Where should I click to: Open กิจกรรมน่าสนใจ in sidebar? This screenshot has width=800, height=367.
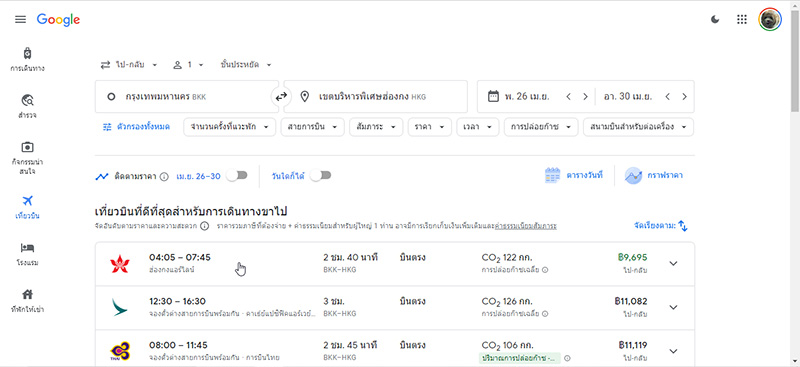pos(28,158)
